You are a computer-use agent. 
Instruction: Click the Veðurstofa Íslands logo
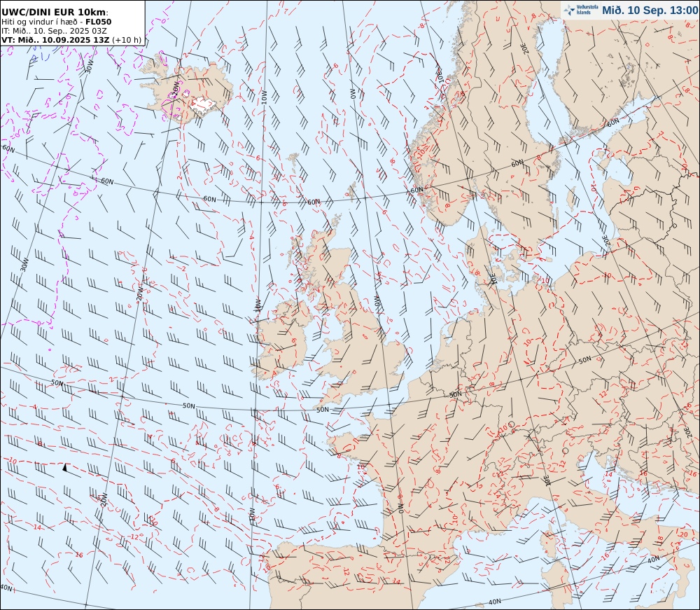tap(580, 10)
